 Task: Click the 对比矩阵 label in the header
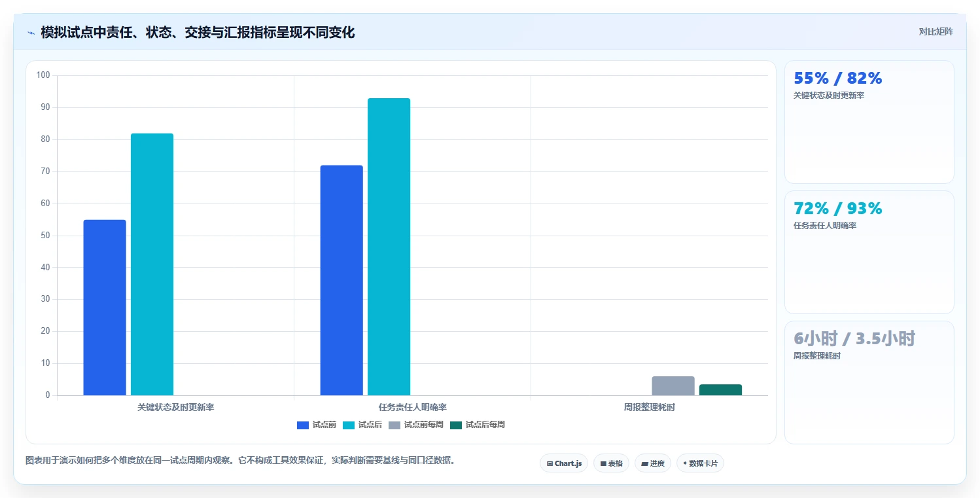936,31
